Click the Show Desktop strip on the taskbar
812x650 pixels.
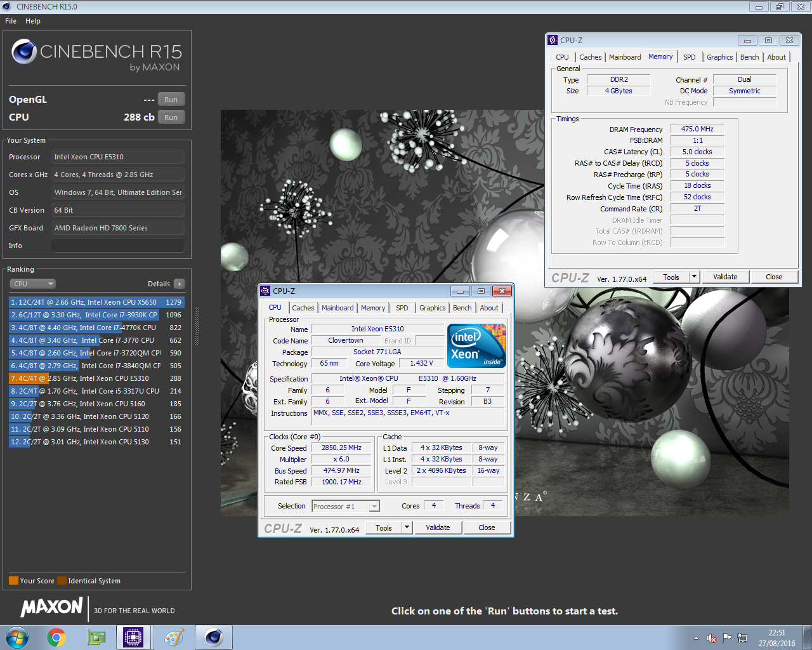coord(808,637)
